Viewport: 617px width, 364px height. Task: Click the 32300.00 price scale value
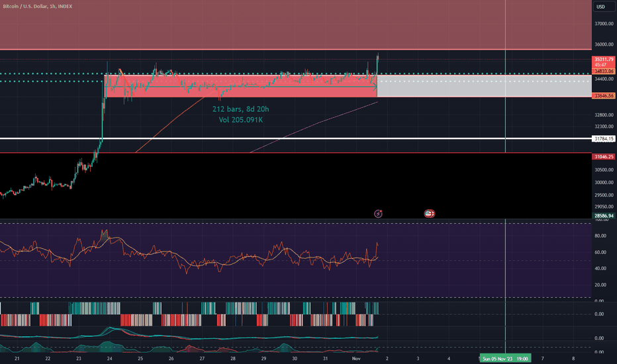(604, 126)
